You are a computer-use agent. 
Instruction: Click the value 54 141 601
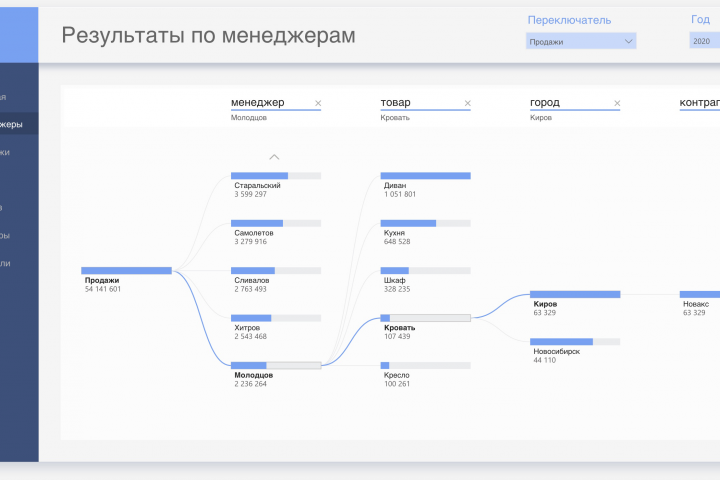coord(103,289)
